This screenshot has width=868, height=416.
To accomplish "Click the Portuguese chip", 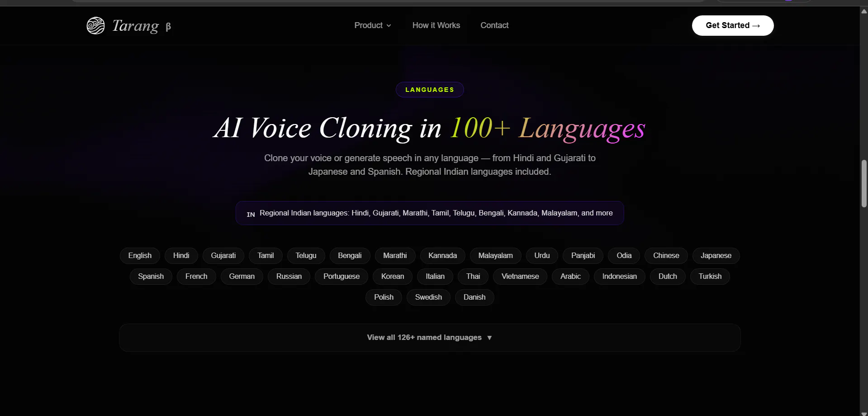I will pos(342,277).
